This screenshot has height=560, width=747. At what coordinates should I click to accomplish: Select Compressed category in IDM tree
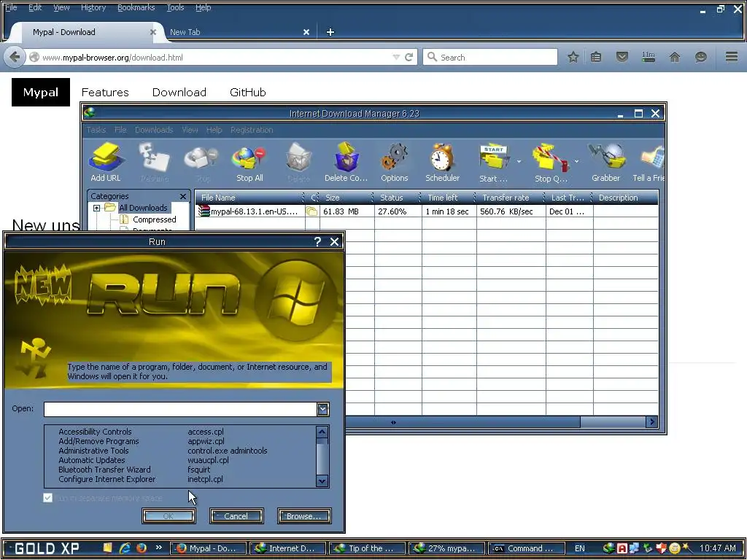pos(155,219)
